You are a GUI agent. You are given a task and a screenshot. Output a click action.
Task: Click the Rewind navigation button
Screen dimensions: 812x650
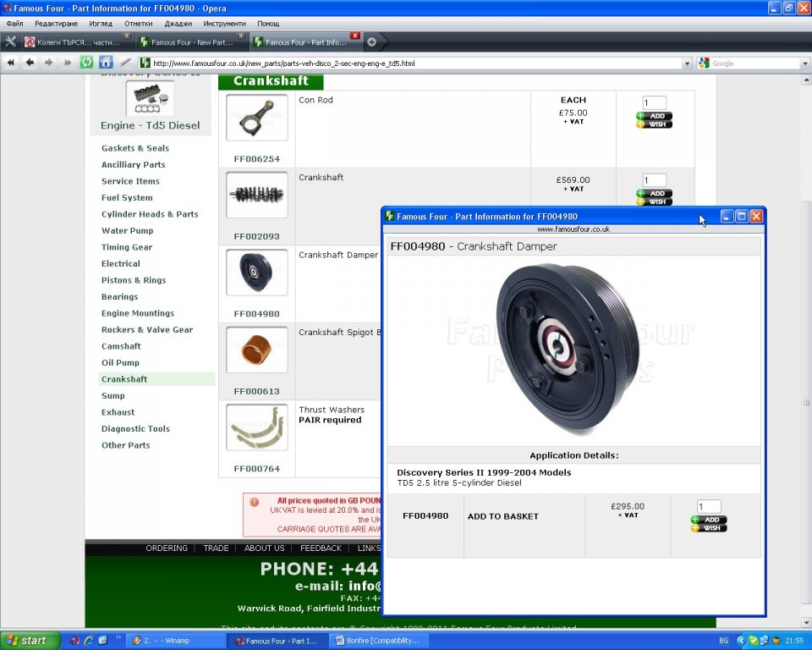tap(11, 63)
